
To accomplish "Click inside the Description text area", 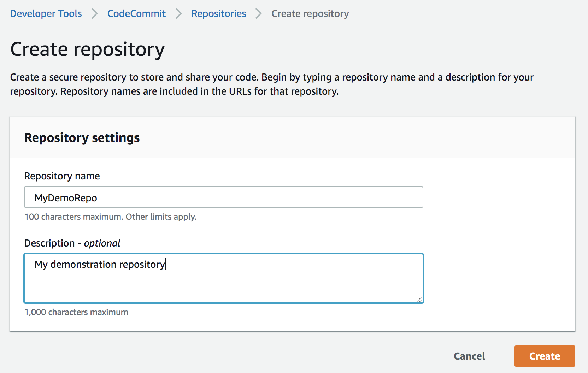I will click(224, 278).
